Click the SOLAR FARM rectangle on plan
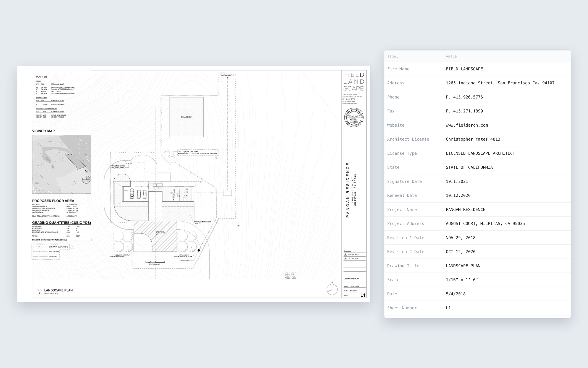 tap(186, 117)
